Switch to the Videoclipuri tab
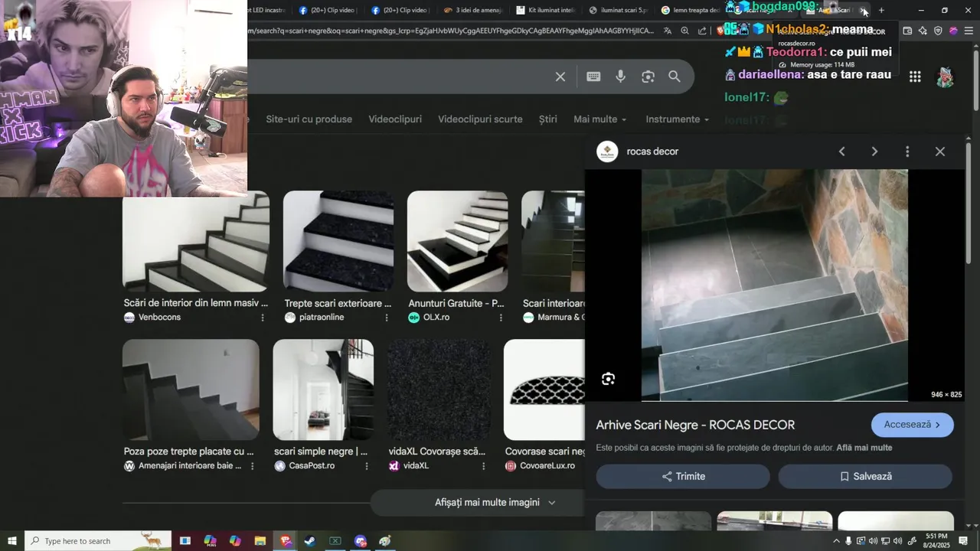This screenshot has width=980, height=551. point(395,119)
